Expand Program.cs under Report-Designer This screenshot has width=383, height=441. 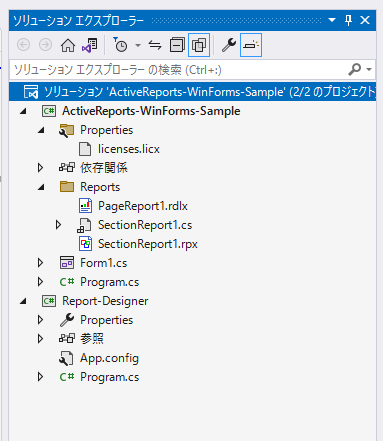pyautogui.click(x=40, y=377)
